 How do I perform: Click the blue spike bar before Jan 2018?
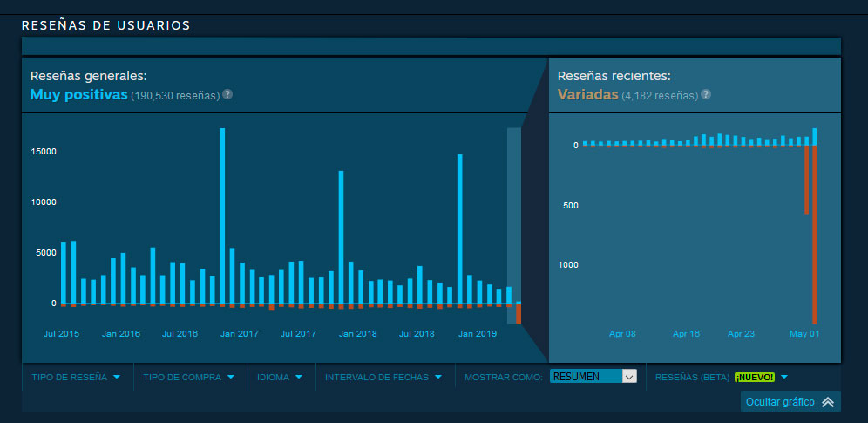(341, 235)
